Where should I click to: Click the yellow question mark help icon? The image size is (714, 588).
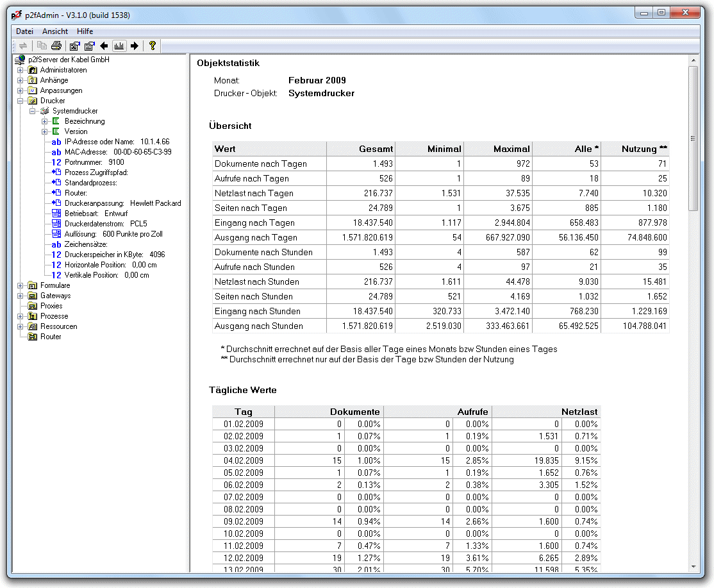pos(153,46)
